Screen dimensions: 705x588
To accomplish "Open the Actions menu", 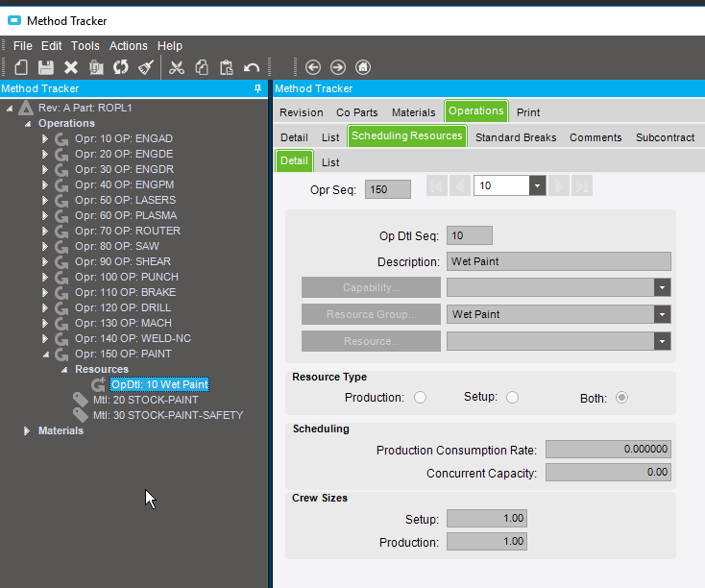I will 128,45.
